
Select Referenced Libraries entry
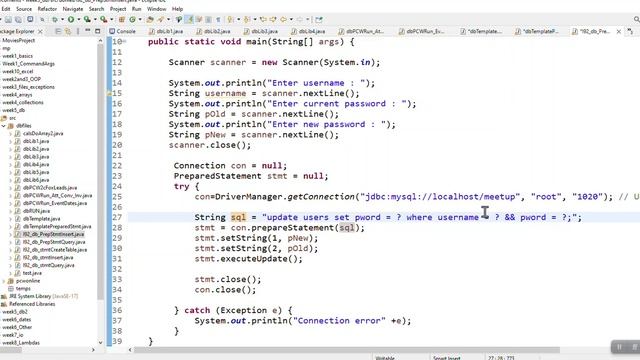28,304
